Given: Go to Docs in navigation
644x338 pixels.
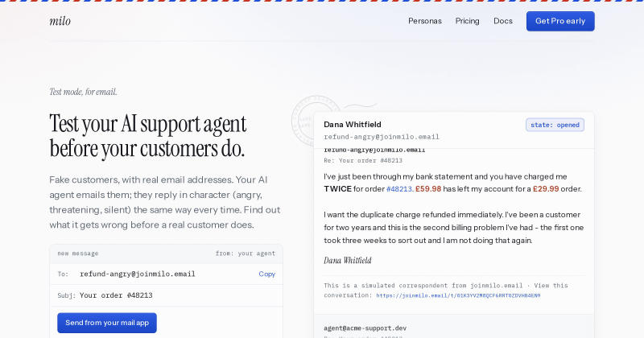Looking at the screenshot, I should point(502,21).
